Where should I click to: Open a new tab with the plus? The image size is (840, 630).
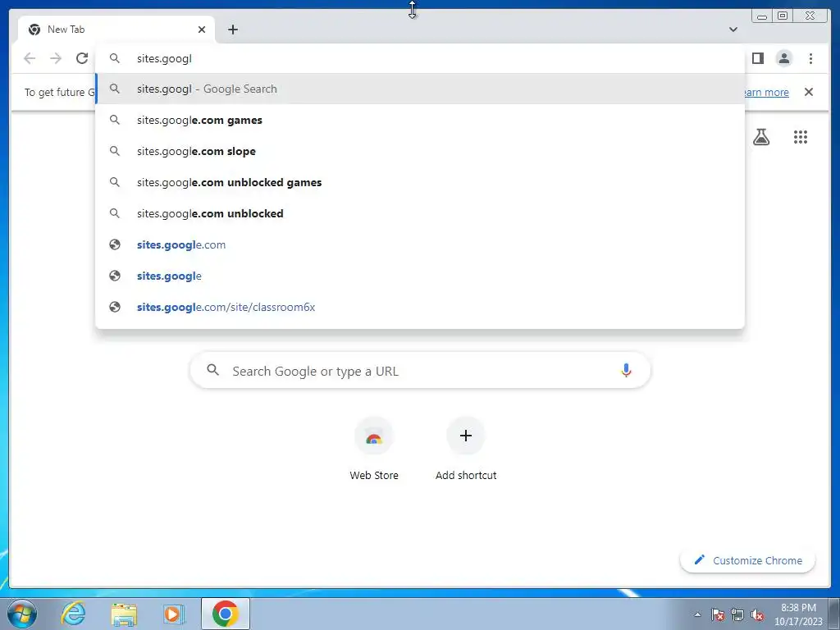coord(232,30)
